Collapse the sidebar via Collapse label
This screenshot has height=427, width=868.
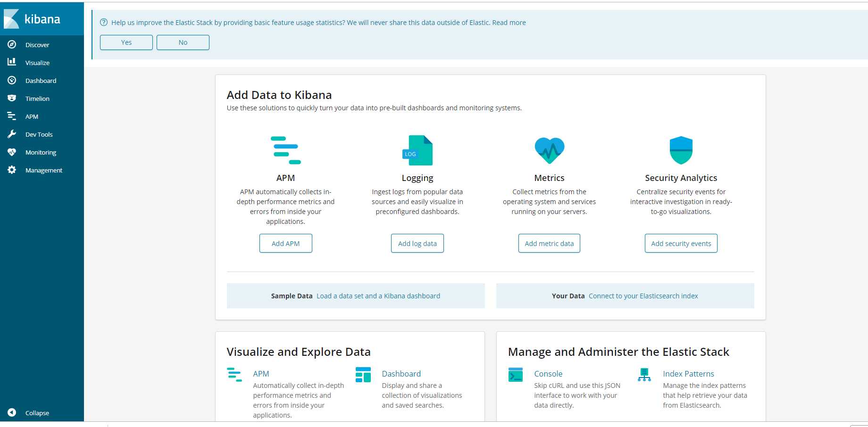[37, 413]
